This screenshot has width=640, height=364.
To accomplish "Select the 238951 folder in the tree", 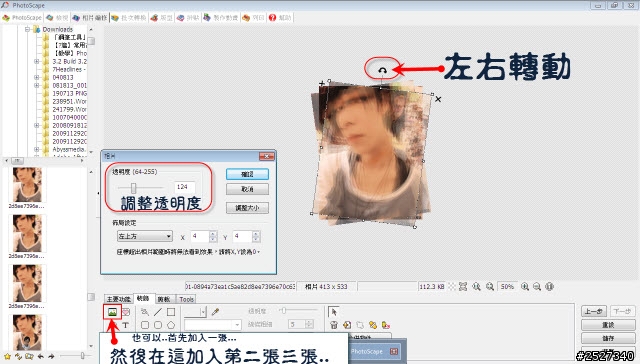I will [x=69, y=102].
